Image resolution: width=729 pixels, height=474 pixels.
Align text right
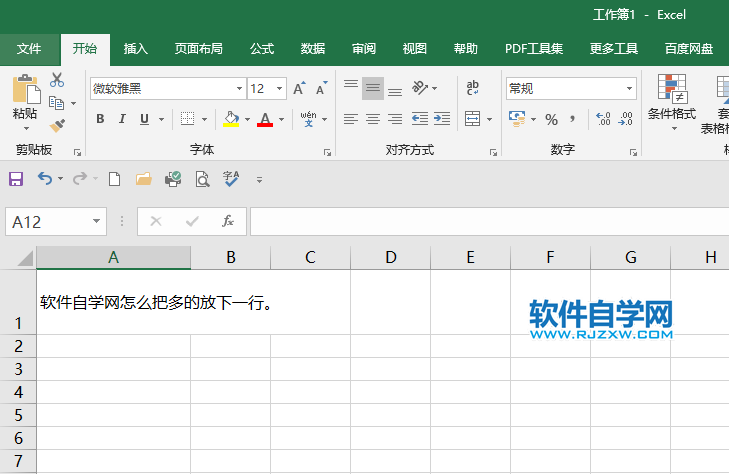395,119
